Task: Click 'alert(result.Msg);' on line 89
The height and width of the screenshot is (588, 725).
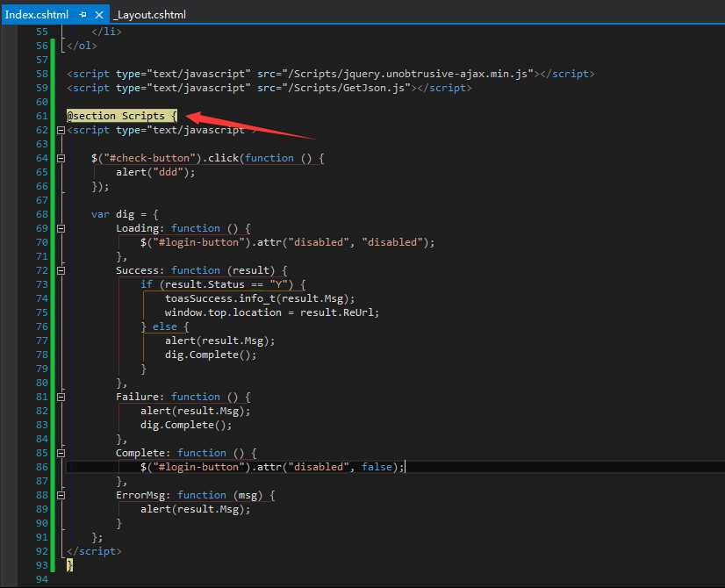Action: pyautogui.click(x=195, y=509)
